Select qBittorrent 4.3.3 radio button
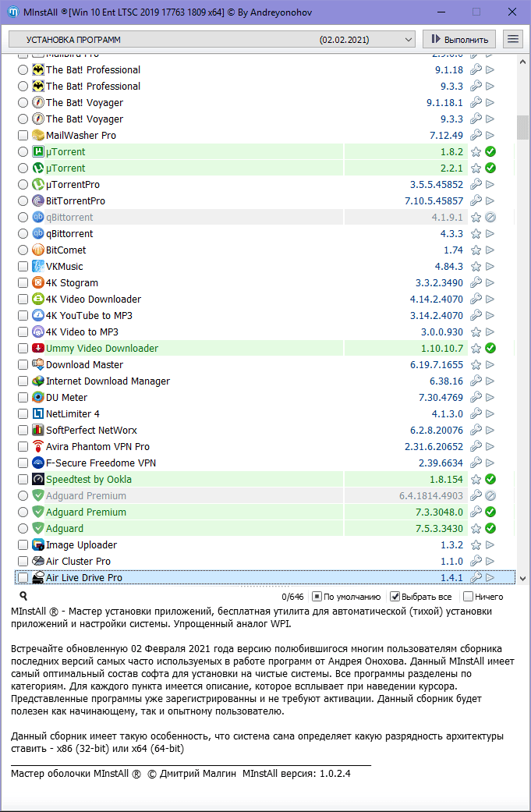The image size is (531, 812). pos(23,234)
